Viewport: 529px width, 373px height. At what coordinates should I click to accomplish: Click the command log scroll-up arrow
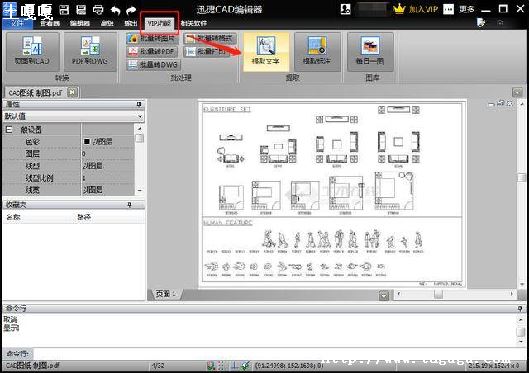pyautogui.click(x=521, y=319)
